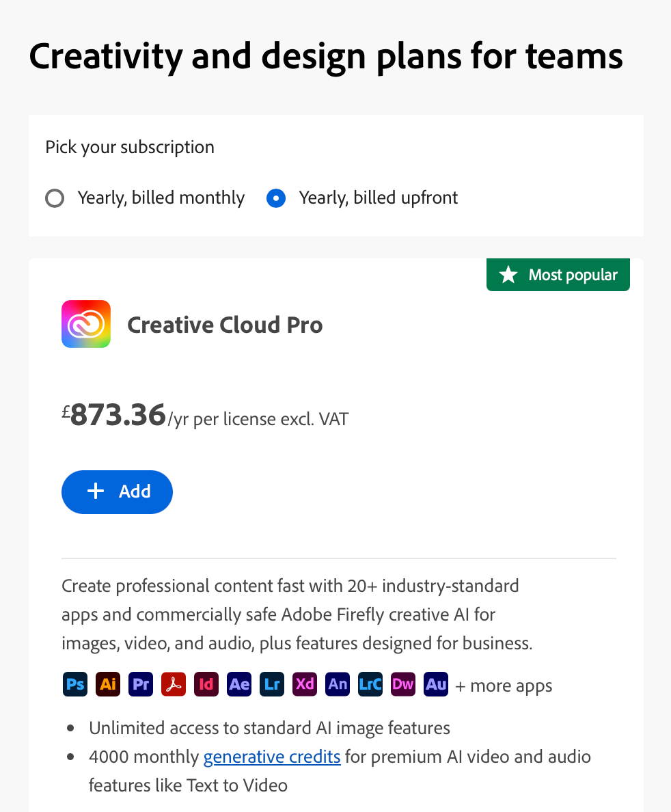This screenshot has height=812, width=671.
Task: Click the Acrobat PDF icon
Action: tap(174, 685)
